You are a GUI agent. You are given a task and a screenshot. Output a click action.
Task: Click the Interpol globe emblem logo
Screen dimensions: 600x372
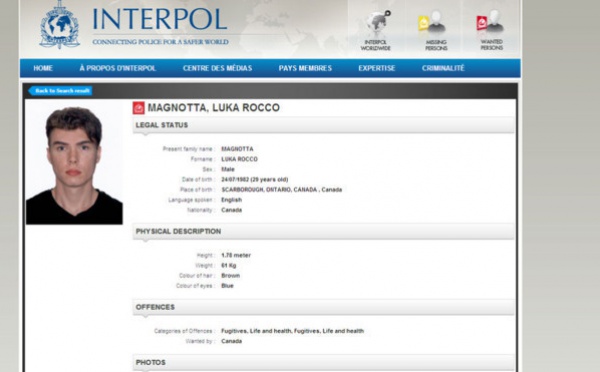(60, 25)
